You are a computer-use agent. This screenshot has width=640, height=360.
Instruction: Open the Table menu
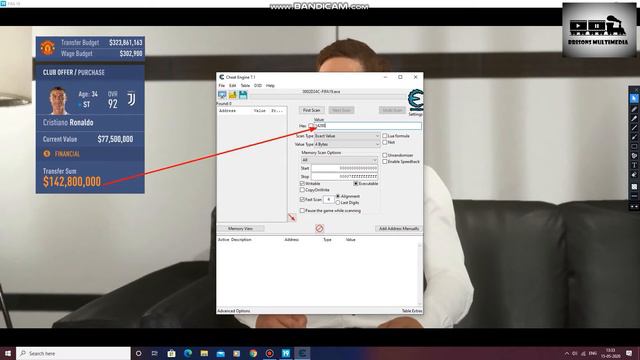(x=245, y=86)
